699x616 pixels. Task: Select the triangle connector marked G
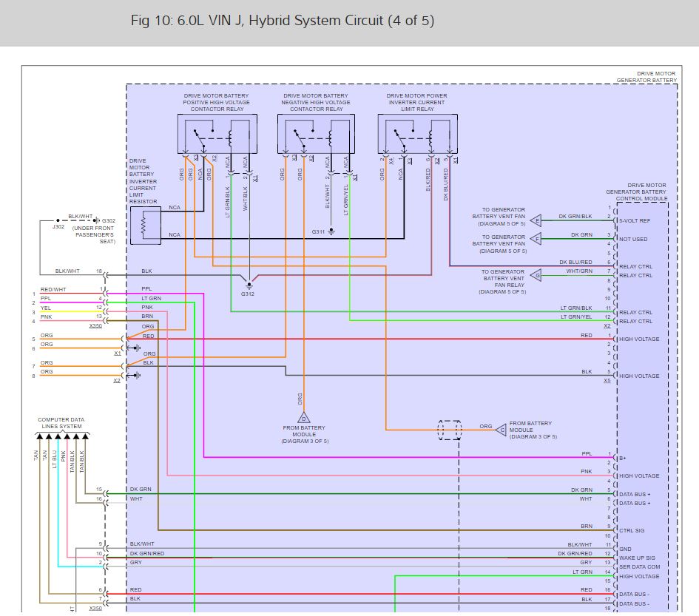pos(537,276)
